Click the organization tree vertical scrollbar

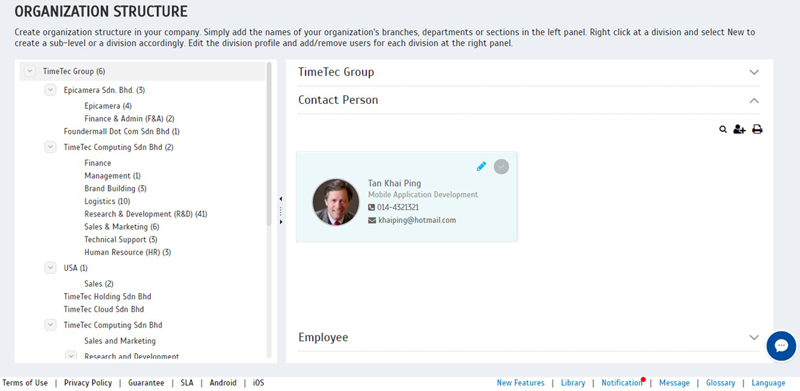click(269, 144)
